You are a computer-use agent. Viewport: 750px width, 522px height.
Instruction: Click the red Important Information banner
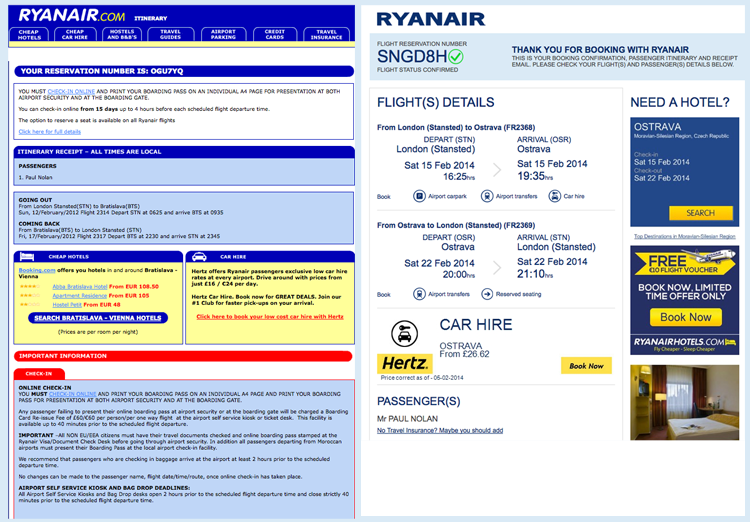[183, 356]
